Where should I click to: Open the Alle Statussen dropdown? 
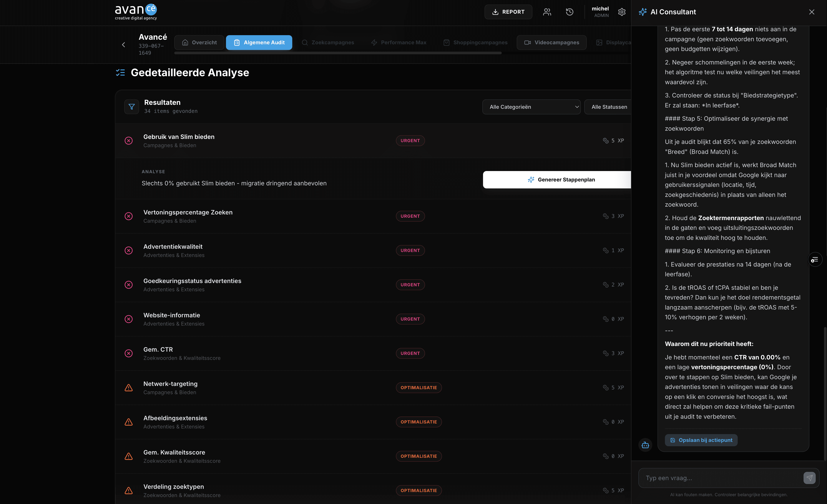tap(608, 107)
